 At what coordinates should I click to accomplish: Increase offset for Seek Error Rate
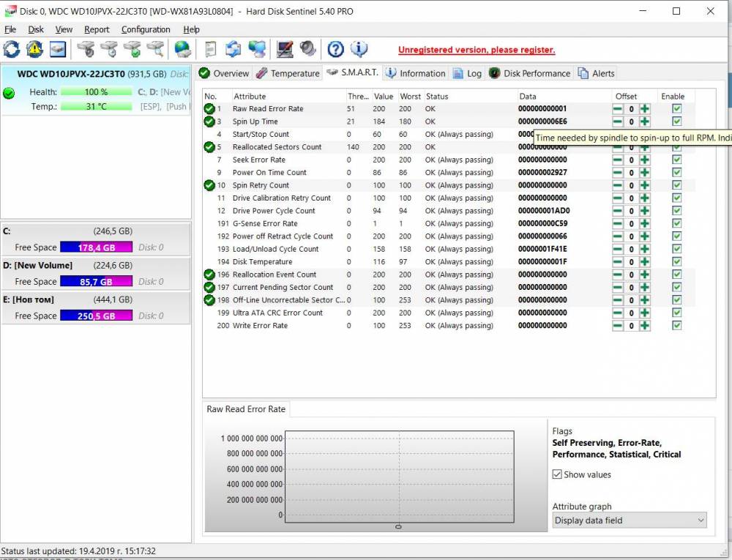645,160
